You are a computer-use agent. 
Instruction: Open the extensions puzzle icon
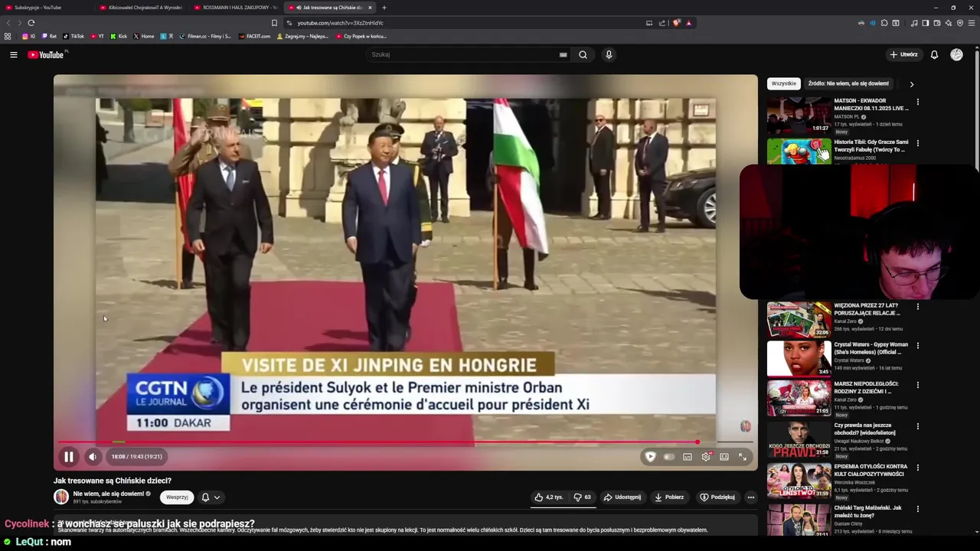[x=884, y=23]
